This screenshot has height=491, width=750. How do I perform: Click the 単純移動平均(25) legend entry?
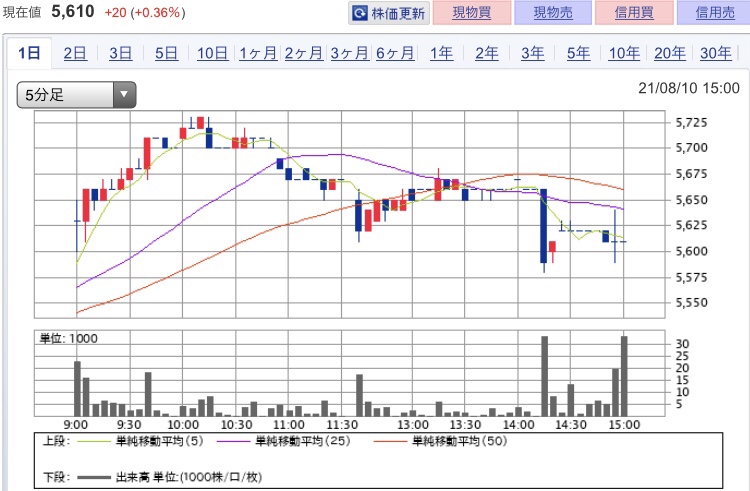283,441
